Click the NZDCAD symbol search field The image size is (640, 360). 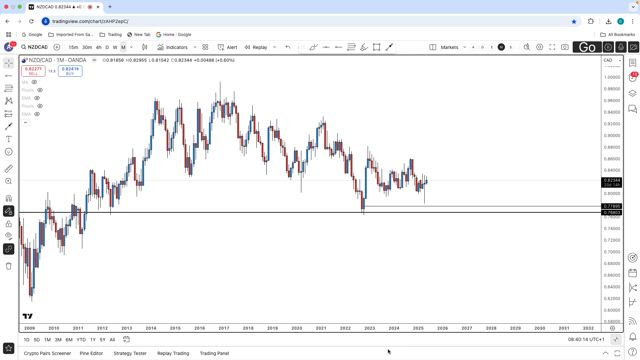point(35,47)
